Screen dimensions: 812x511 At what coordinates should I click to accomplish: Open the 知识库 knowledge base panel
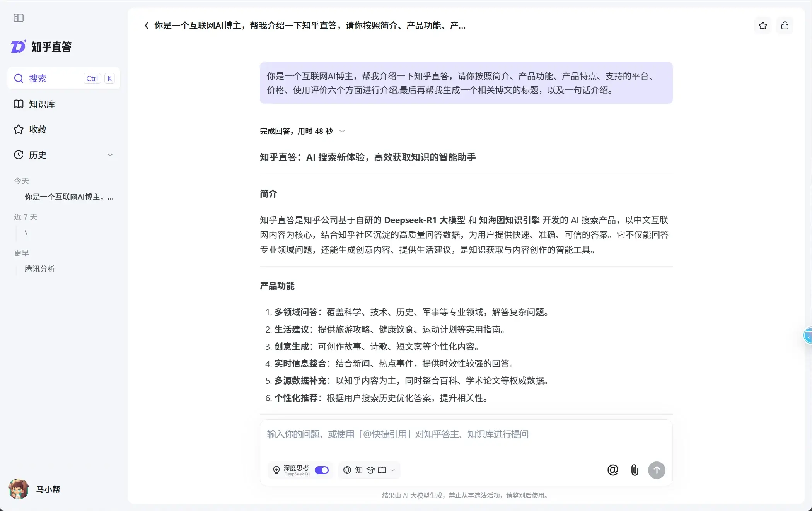43,104
